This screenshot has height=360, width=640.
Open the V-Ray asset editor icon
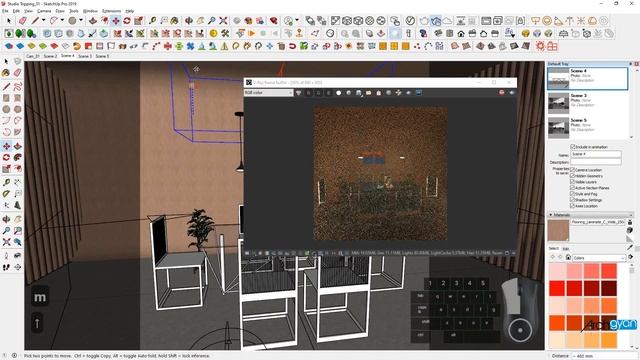[410, 20]
